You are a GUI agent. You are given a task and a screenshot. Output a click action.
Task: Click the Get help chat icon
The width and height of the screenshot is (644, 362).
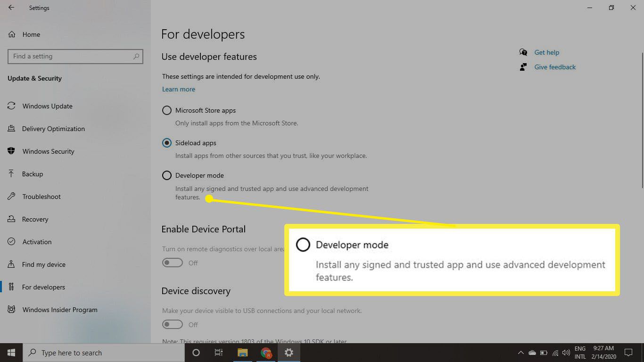(x=523, y=52)
